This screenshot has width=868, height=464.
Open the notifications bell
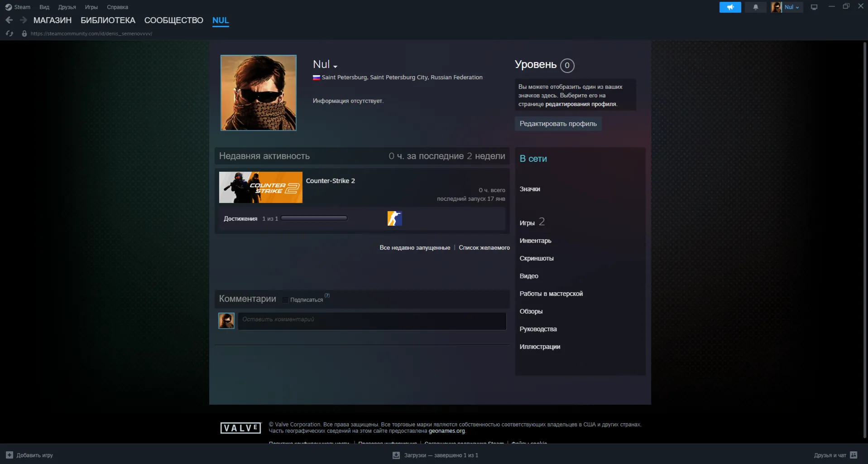(x=755, y=7)
